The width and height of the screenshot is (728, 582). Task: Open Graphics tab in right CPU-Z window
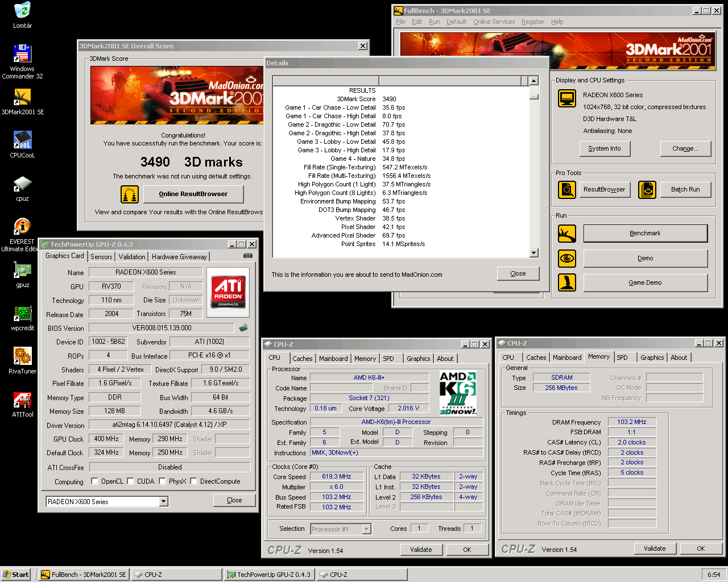(652, 357)
